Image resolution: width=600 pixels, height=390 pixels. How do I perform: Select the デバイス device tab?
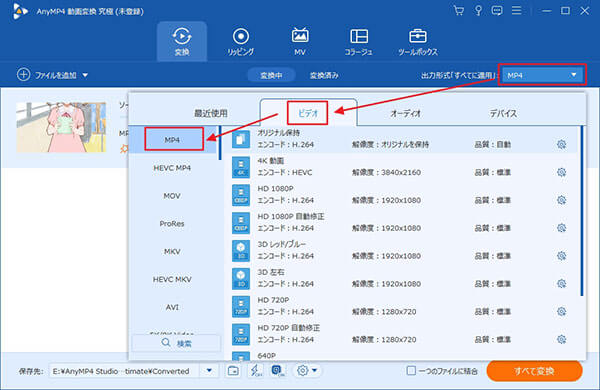pyautogui.click(x=503, y=113)
